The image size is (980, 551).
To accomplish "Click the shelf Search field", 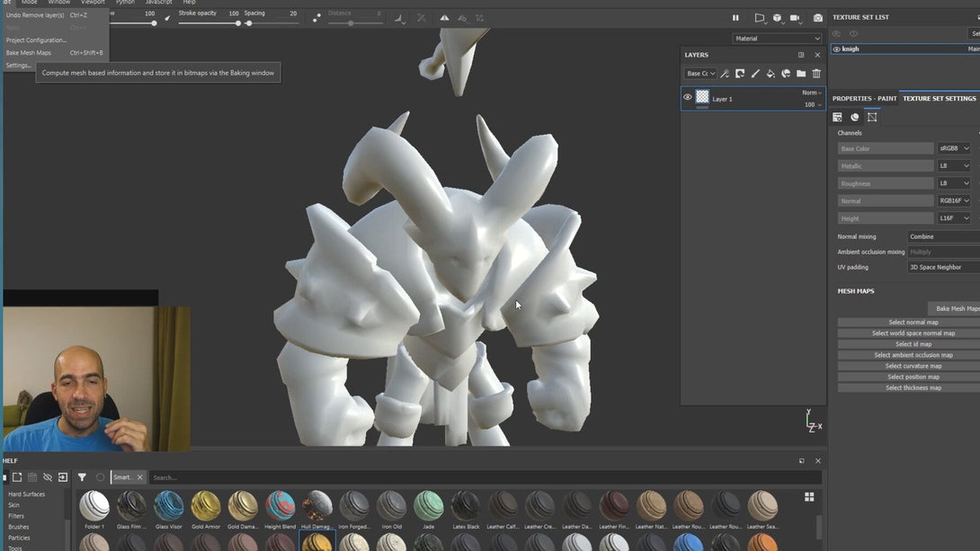I will [485, 477].
